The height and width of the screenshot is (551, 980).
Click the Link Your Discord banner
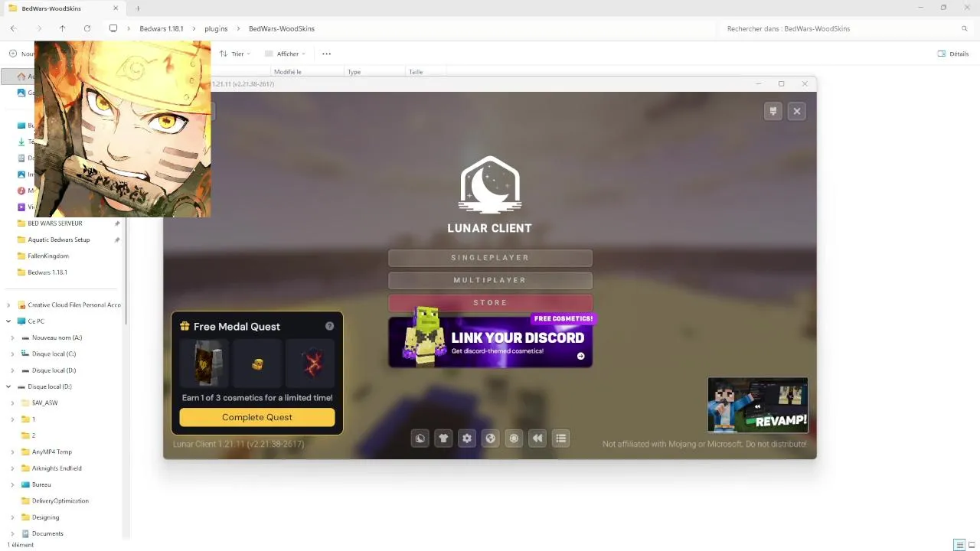490,342
